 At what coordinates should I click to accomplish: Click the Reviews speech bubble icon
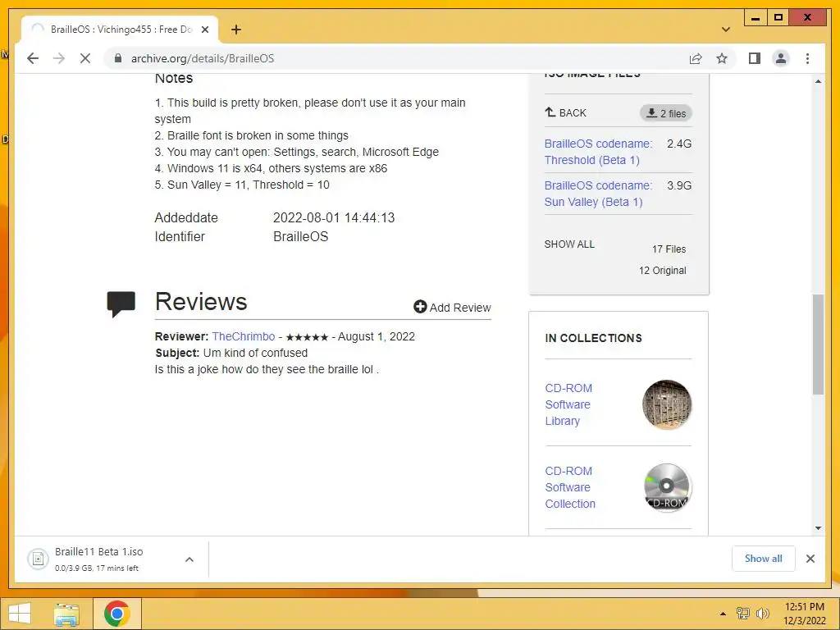(x=121, y=304)
